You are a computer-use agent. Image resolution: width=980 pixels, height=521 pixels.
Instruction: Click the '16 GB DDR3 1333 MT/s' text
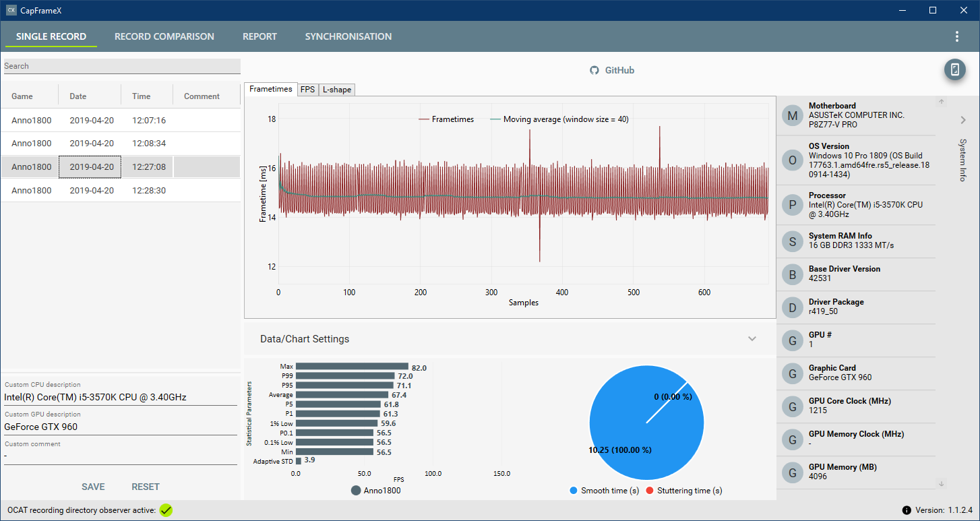pos(851,245)
